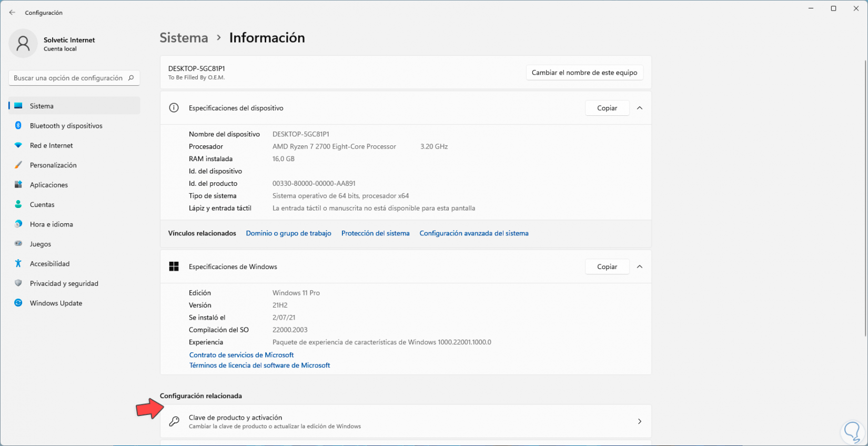This screenshot has width=868, height=446.
Task: Open Clave de producto y activación chevron
Action: click(x=640, y=421)
